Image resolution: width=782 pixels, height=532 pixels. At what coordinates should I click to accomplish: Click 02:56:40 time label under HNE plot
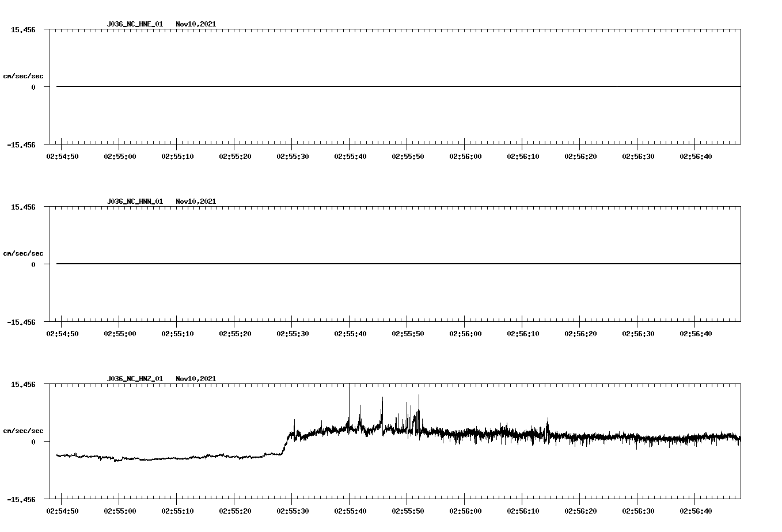pos(696,157)
